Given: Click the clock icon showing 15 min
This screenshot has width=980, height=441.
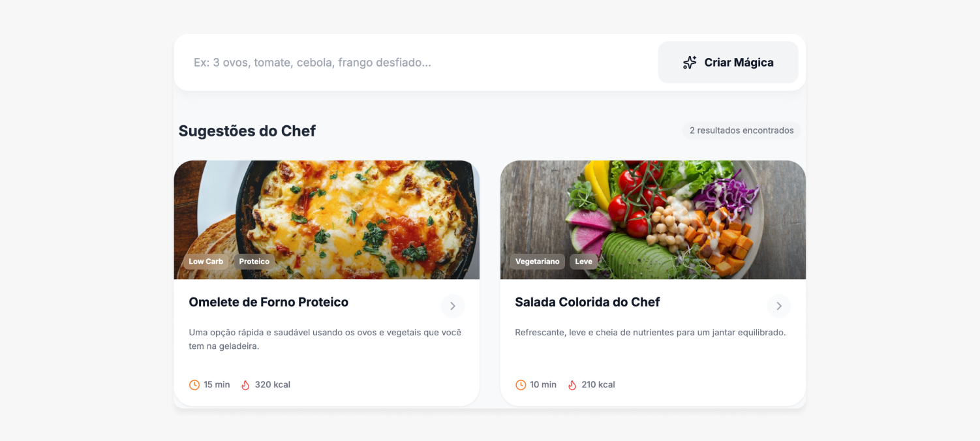Looking at the screenshot, I should (x=194, y=384).
